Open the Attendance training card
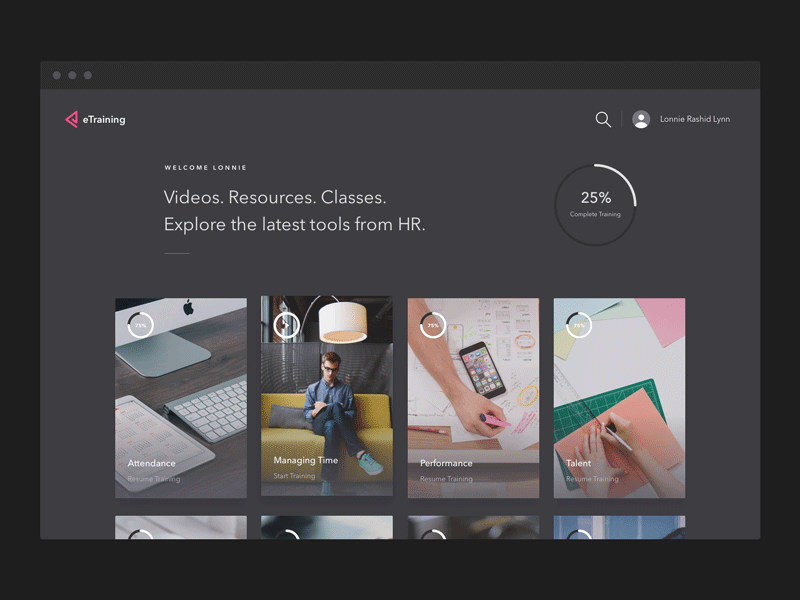The width and height of the screenshot is (800, 600). [x=181, y=398]
